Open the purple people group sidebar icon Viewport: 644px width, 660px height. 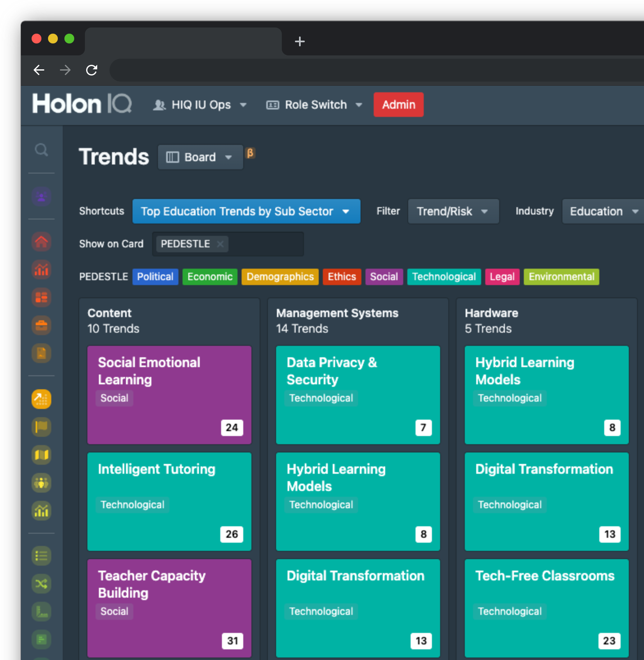click(x=41, y=196)
